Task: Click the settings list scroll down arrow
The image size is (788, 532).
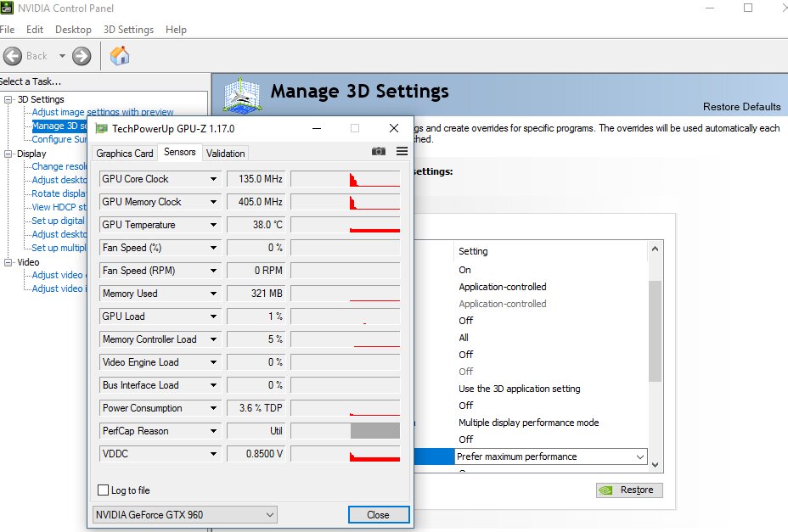Action: pyautogui.click(x=655, y=465)
